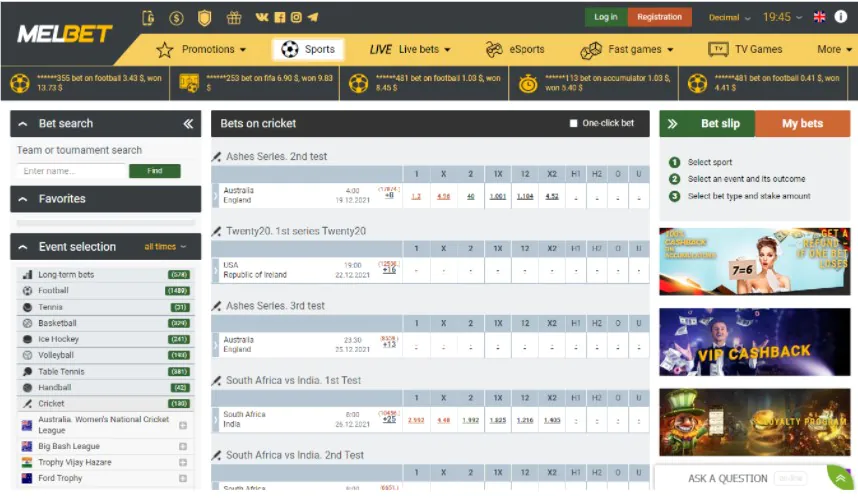Open the Decimal odds format dropdown
858x499 pixels.
[x=729, y=18]
